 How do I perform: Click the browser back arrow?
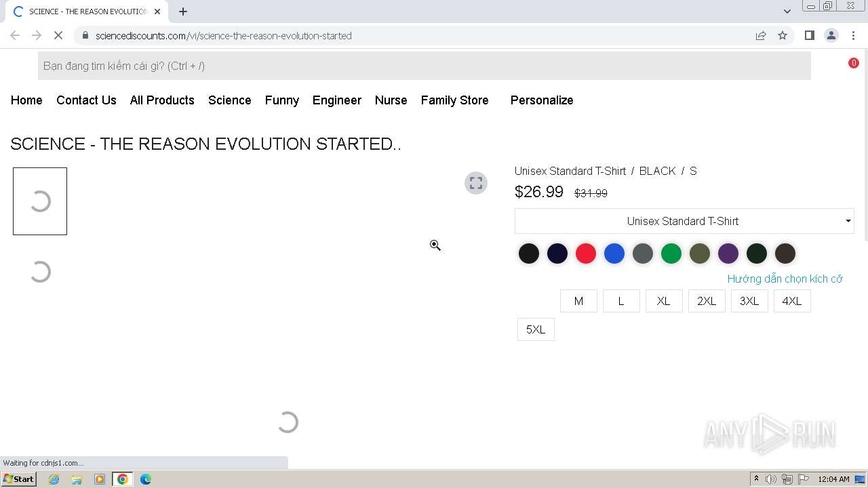[15, 35]
